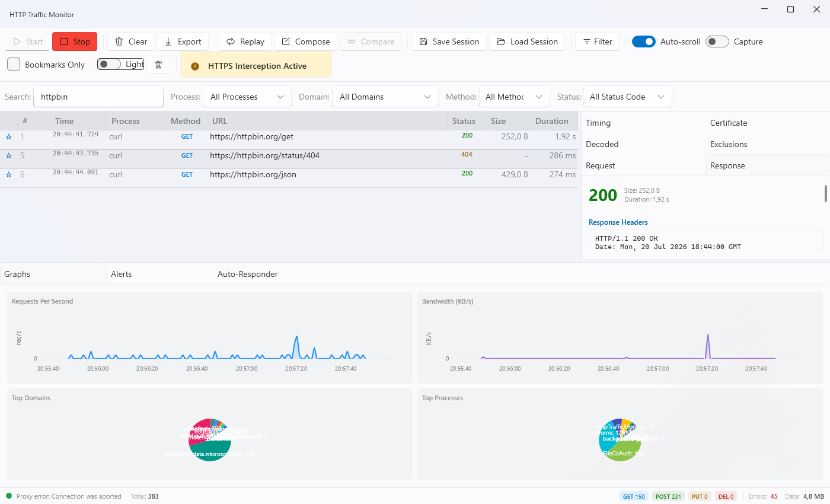Screen dimensions: 830x504
Task: Select the https://httpbin.org/json URL
Action: click(253, 174)
